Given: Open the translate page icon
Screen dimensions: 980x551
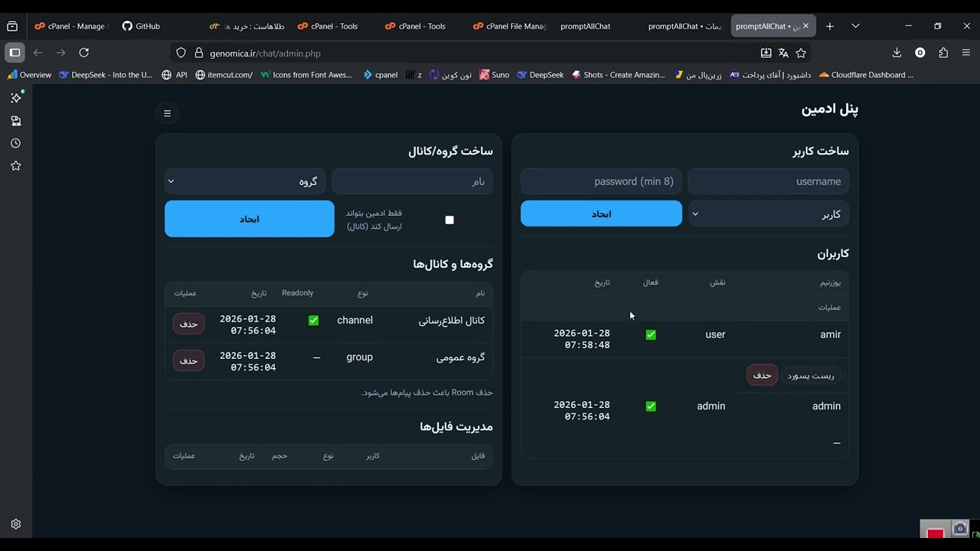Looking at the screenshot, I should pyautogui.click(x=783, y=53).
